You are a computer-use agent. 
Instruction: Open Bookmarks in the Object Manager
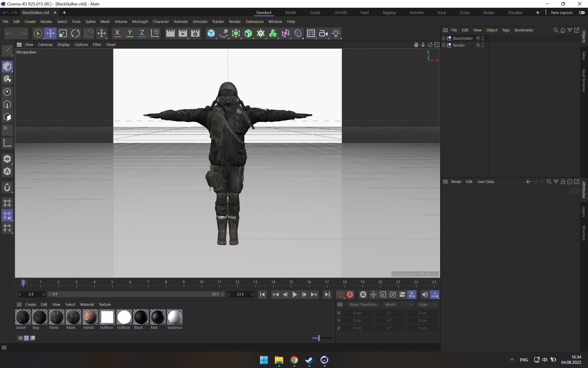tap(524, 30)
